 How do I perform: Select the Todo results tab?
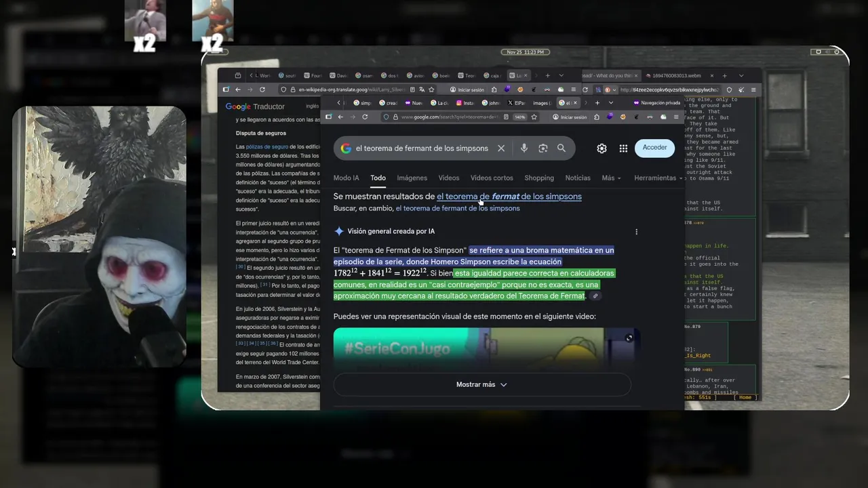click(378, 178)
